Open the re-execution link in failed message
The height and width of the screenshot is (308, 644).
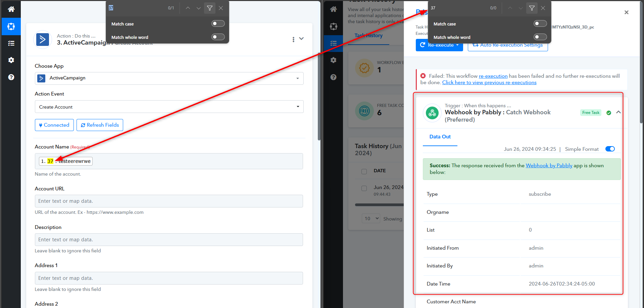(493, 76)
